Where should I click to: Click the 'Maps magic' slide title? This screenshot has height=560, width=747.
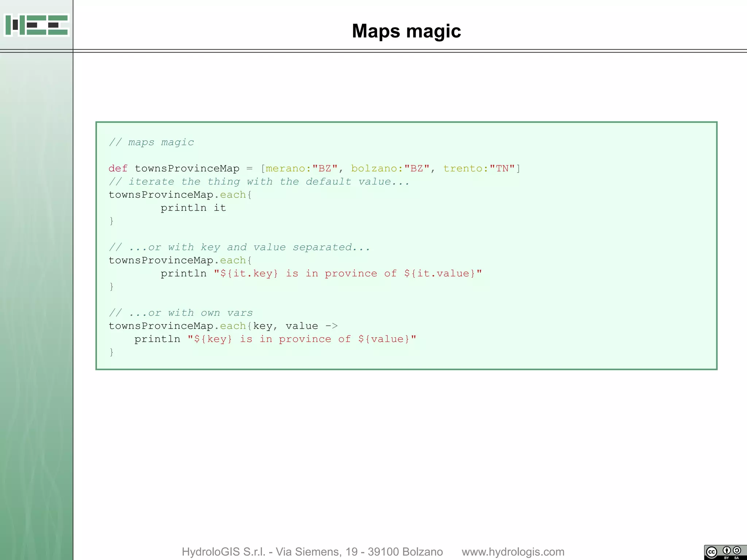pyautogui.click(x=406, y=31)
